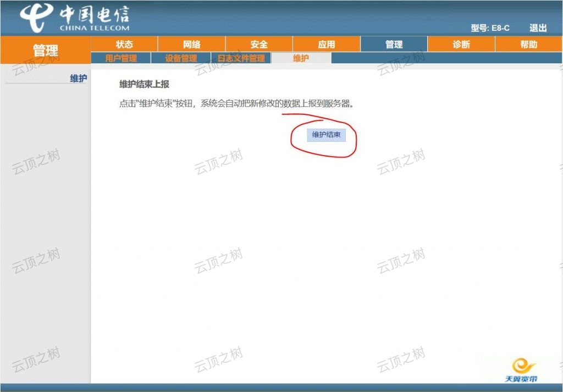563x392 pixels.
Task: Click the 管理 heading in the sidebar
Action: 46,49
